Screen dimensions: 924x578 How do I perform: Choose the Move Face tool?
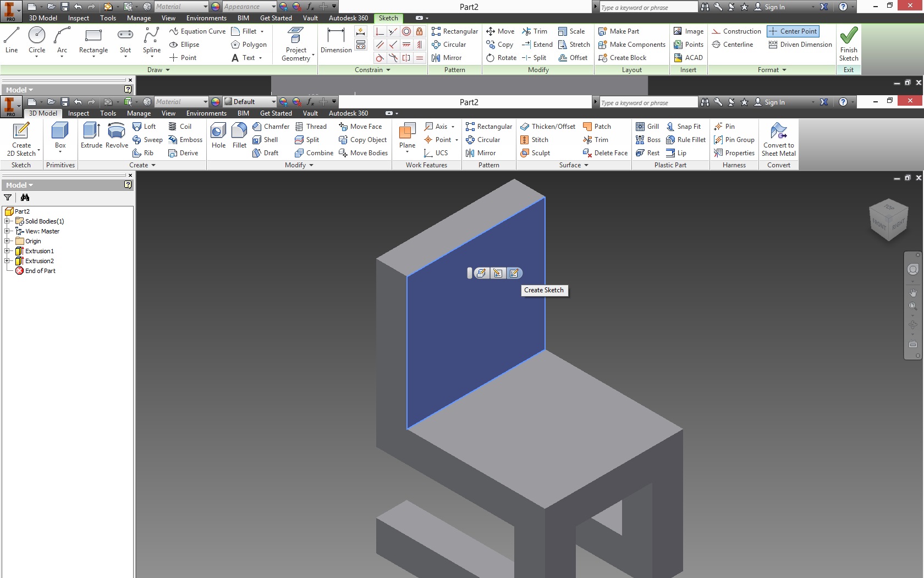(360, 127)
